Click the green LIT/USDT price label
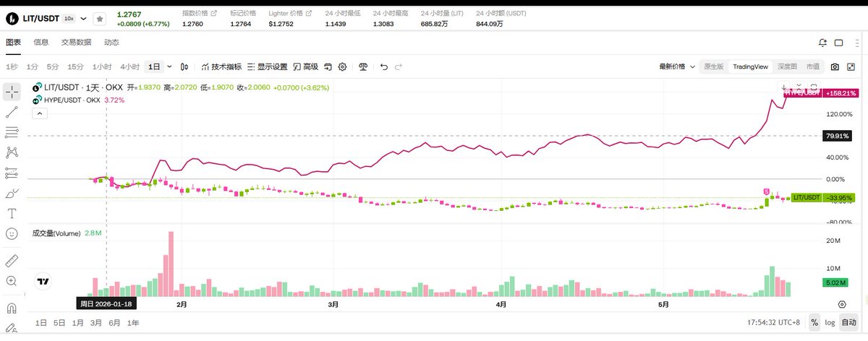Image resolution: width=868 pixels, height=341 pixels. coord(822,197)
